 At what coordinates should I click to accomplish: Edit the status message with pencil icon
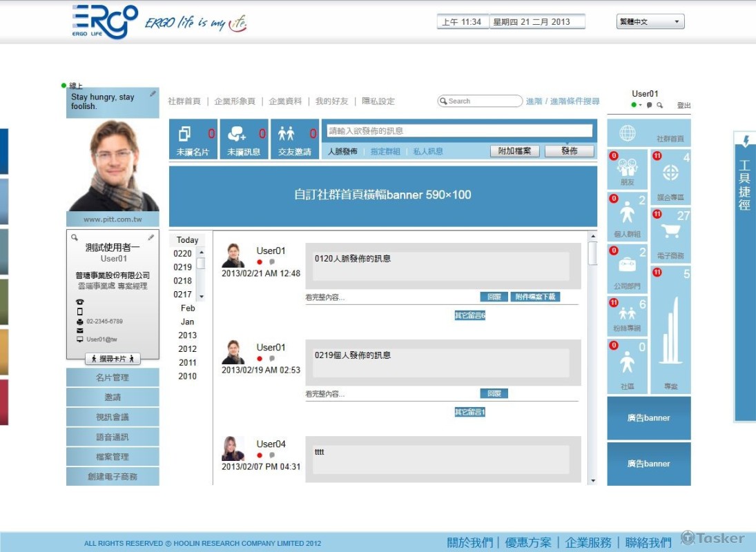coord(153,94)
